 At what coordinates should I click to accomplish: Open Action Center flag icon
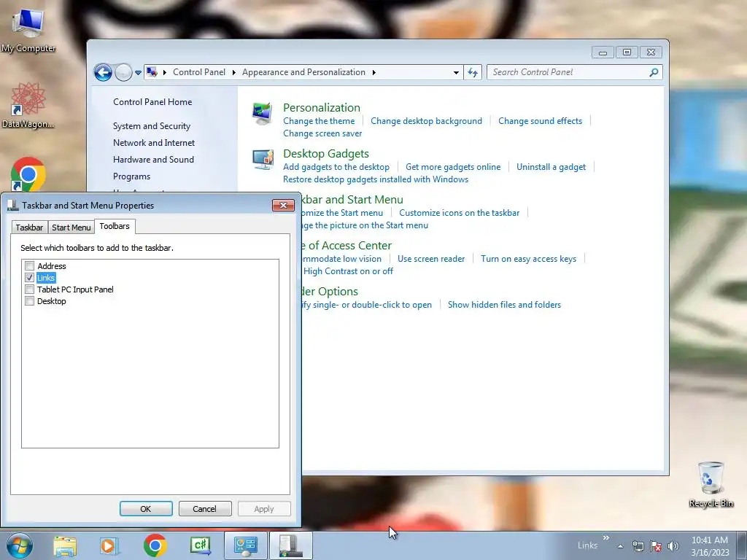[656, 546]
